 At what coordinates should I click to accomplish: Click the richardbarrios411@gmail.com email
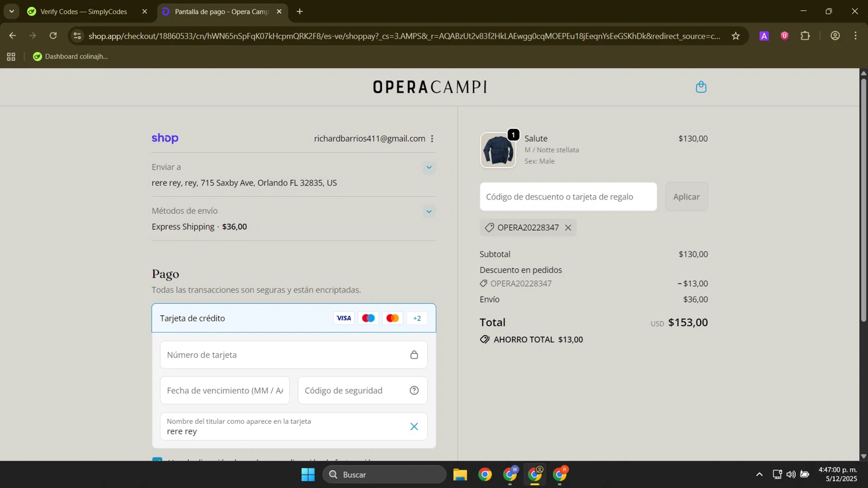tap(369, 139)
